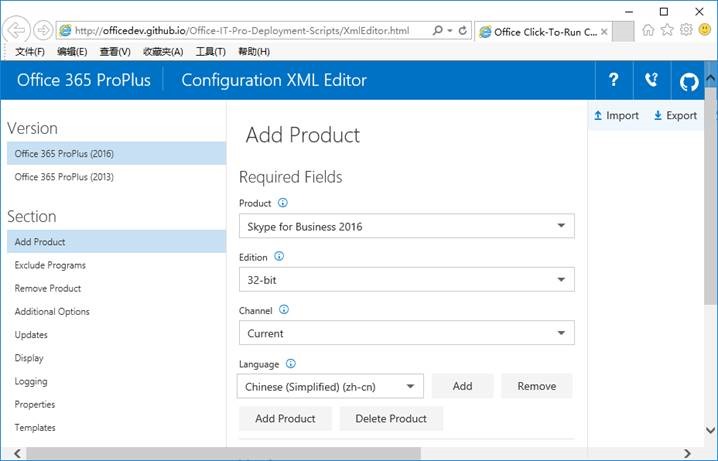Click the new tab button
Screen dimensions: 718x461
click(x=623, y=32)
